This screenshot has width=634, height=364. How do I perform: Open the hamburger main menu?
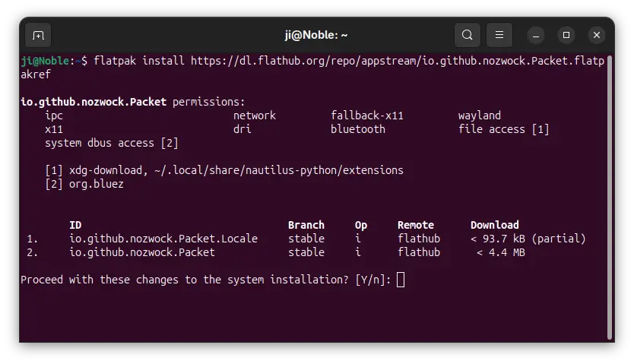coord(499,35)
